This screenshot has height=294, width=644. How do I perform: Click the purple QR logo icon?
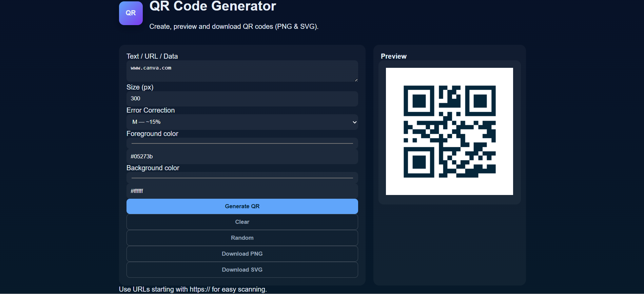point(131,13)
